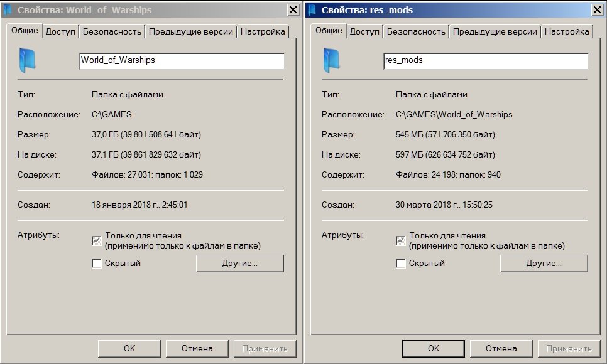Click the res_mods folder name field

click(x=486, y=61)
